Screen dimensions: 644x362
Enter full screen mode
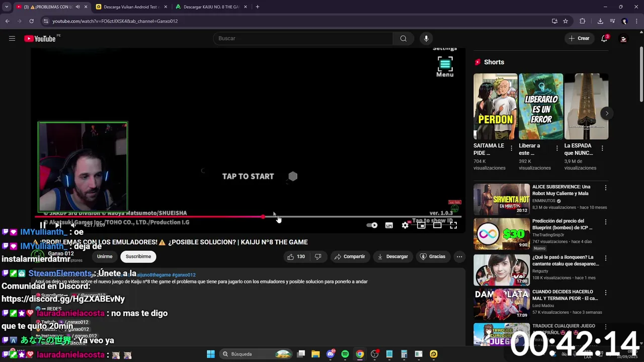[x=453, y=225]
